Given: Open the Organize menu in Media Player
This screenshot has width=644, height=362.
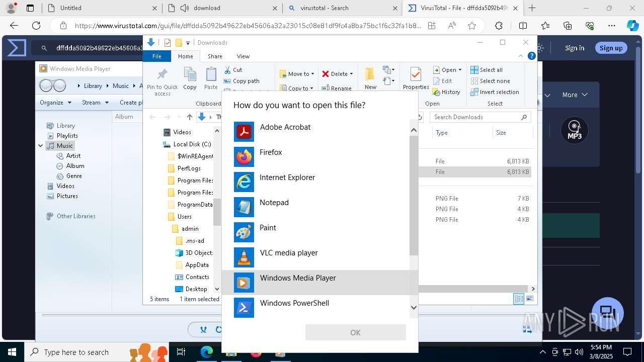Looking at the screenshot, I should coord(55,103).
